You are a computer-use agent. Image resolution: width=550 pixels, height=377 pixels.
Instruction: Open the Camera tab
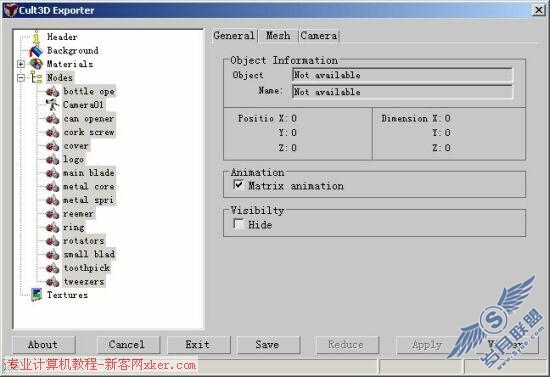319,35
